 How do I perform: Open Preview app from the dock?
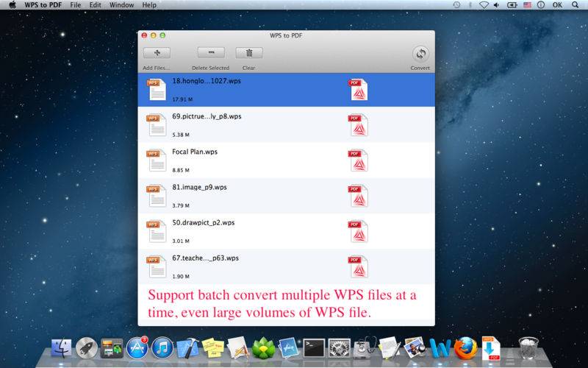click(x=415, y=347)
